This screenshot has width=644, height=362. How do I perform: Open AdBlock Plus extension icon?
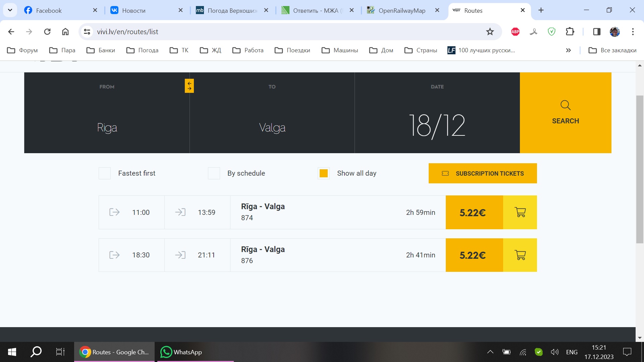pyautogui.click(x=515, y=32)
